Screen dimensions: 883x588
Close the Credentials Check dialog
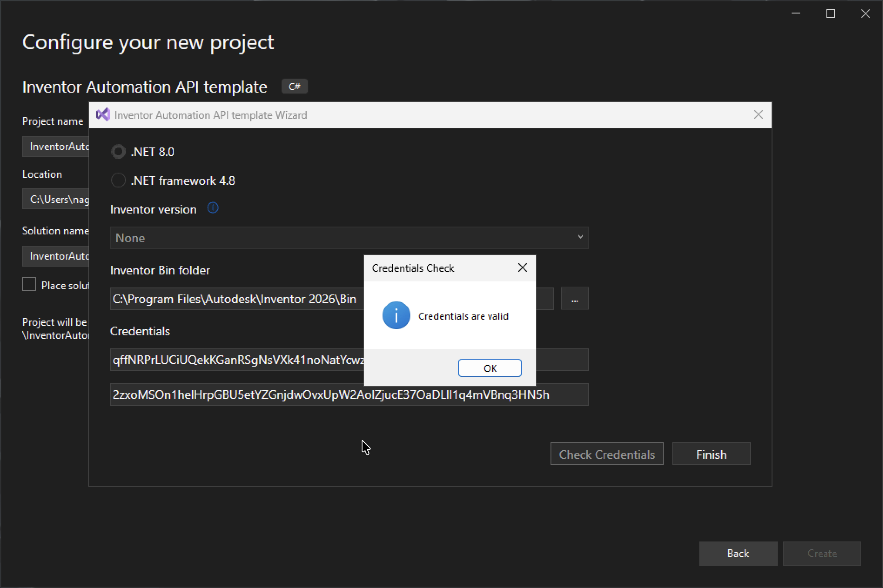522,267
